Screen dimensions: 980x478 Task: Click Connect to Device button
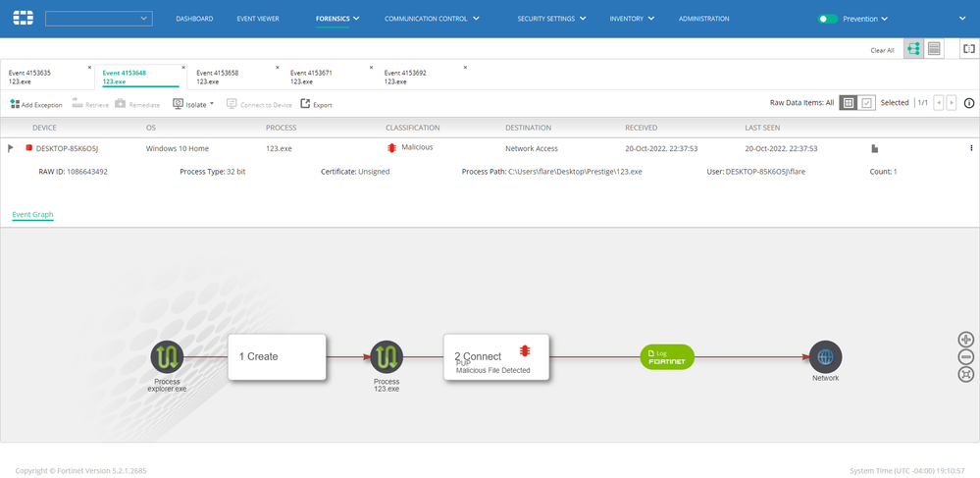[259, 104]
